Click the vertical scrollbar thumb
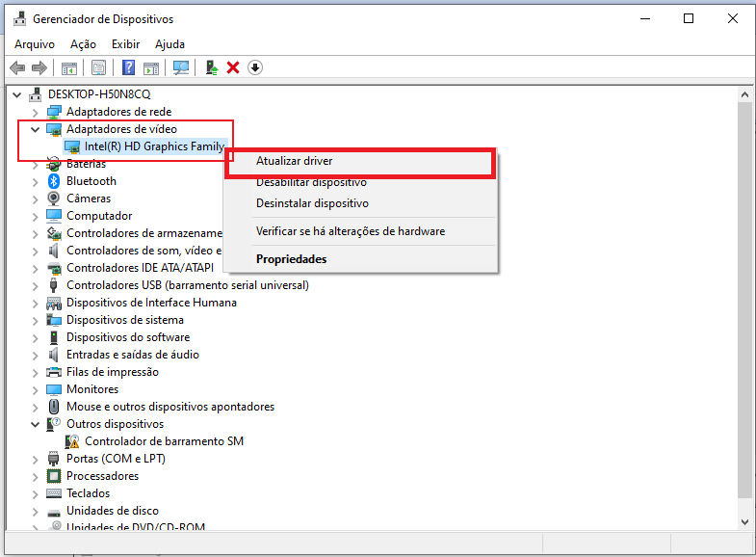756x557 pixels. coord(744,300)
